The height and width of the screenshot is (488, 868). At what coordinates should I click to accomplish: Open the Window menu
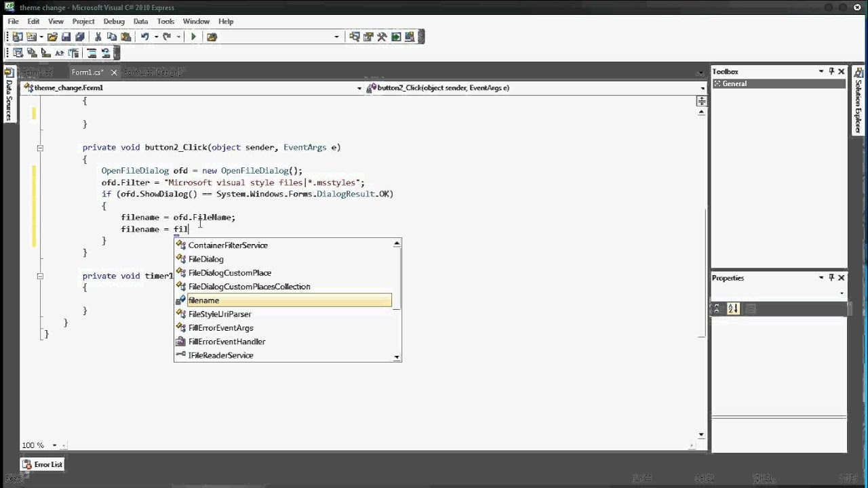coord(196,22)
